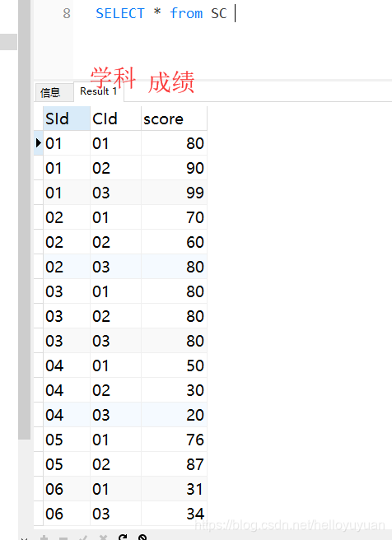Viewport: 392px width, 540px height.
Task: Select the score cell with value 20
Action: [x=174, y=415]
